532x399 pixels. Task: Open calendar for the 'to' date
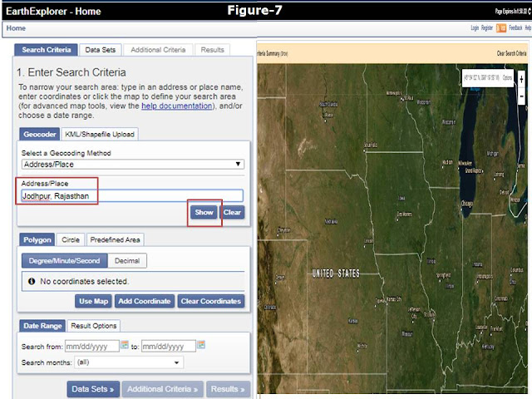point(201,345)
